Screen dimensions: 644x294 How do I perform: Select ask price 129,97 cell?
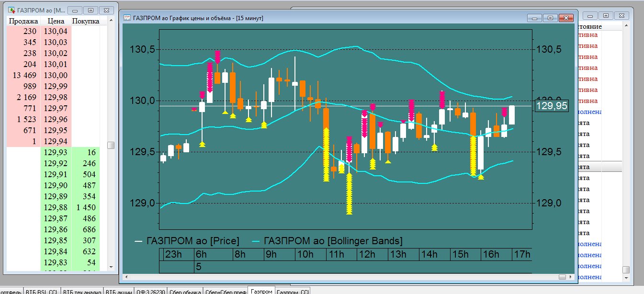56,108
